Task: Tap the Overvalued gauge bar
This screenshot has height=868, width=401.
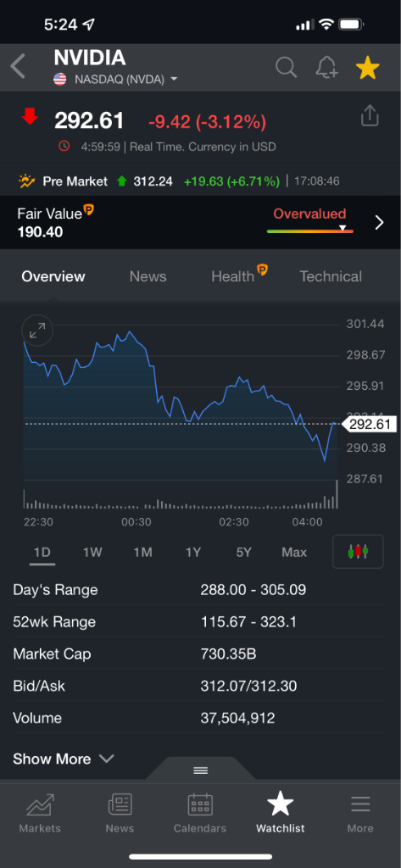Action: point(310,231)
